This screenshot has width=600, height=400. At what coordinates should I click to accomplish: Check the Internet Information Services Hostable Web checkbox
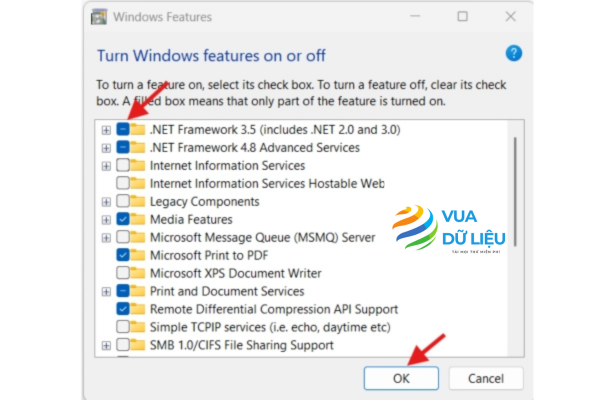coord(122,183)
